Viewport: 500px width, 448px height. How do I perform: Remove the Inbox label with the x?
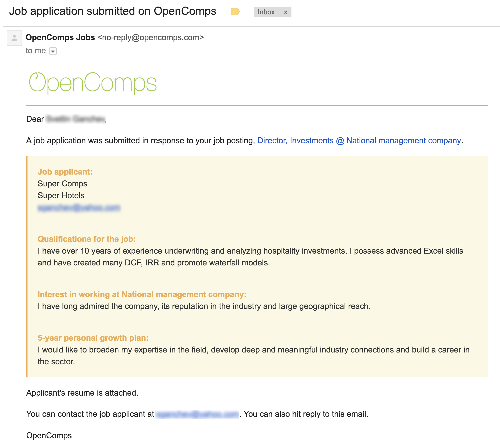click(x=286, y=12)
